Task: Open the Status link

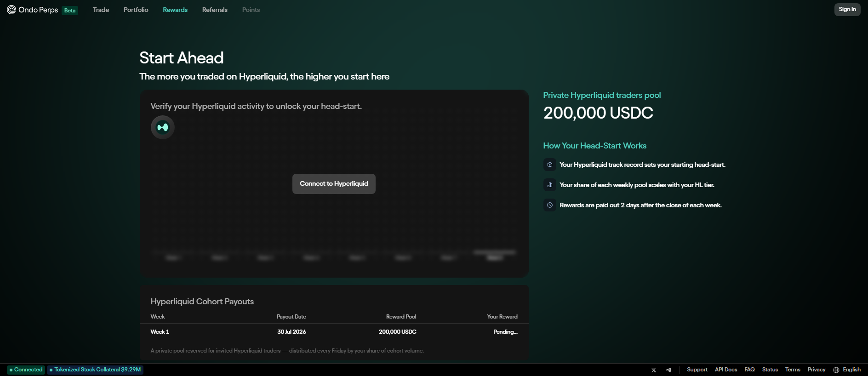Action: click(770, 370)
